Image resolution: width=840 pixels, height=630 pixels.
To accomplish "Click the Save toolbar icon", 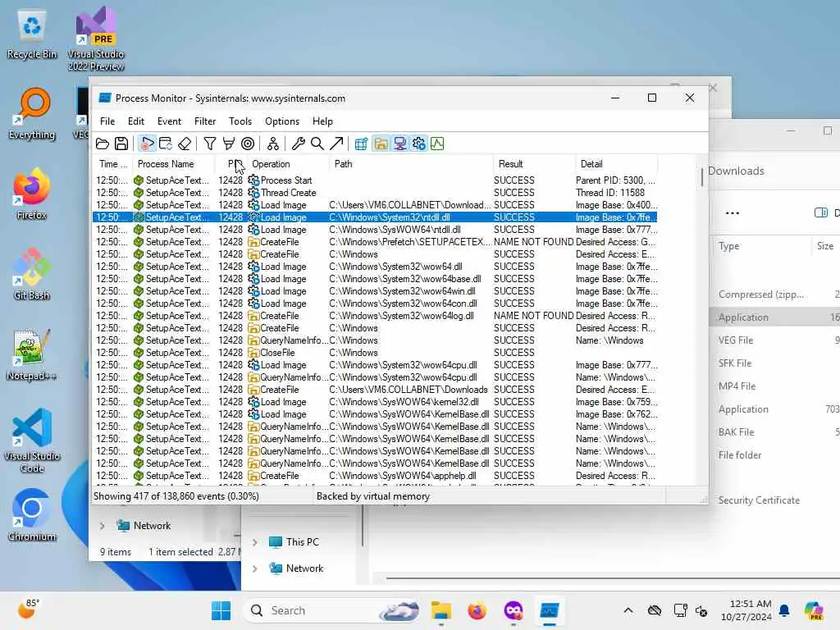I will coord(121,144).
